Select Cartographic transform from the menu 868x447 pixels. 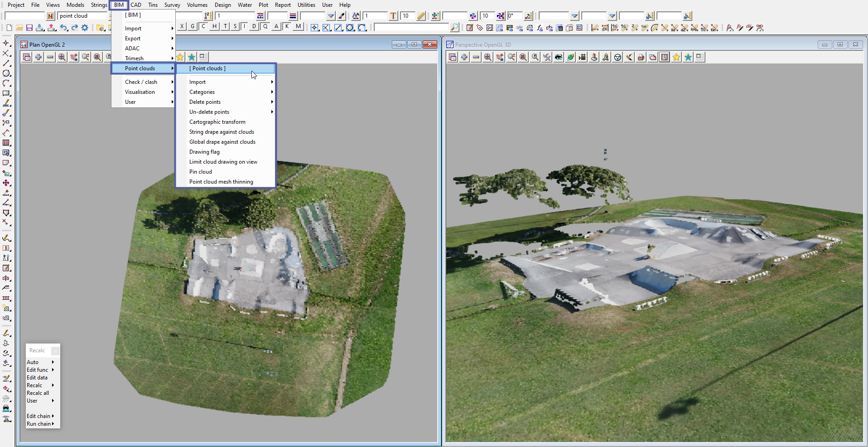coord(217,122)
